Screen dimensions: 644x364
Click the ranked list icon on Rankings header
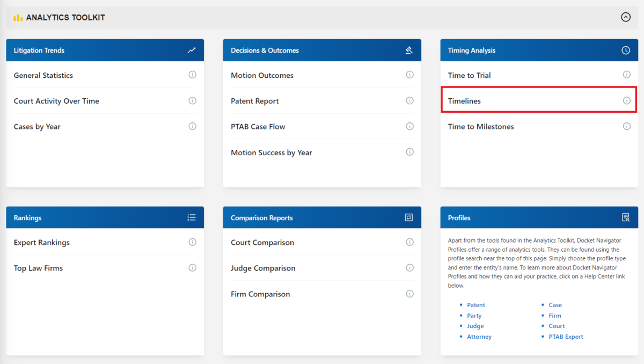click(x=192, y=217)
